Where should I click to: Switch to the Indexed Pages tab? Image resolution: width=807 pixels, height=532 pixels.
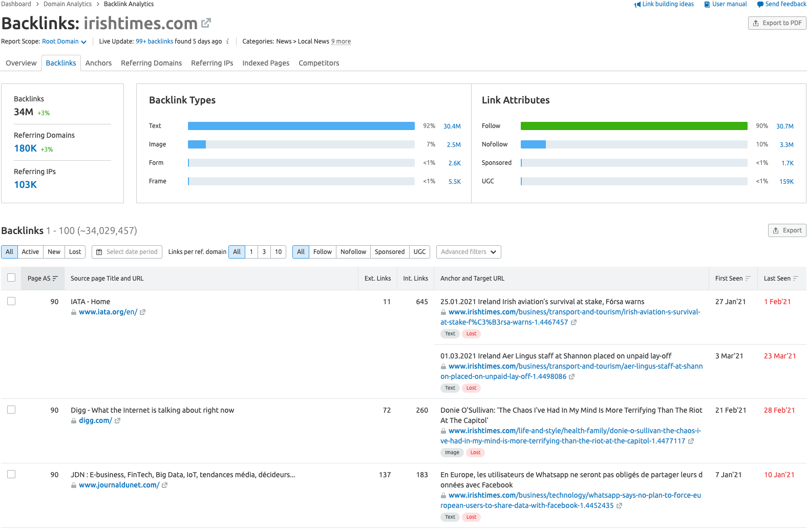(x=266, y=63)
